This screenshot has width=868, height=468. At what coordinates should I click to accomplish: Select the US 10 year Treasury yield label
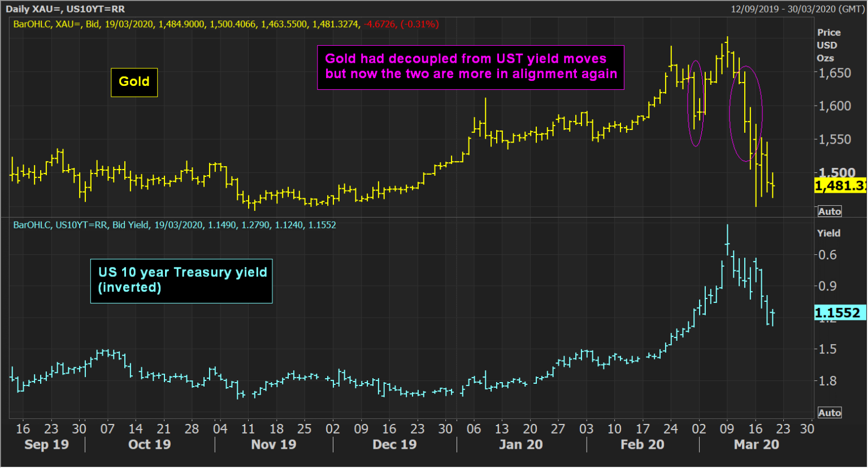click(x=181, y=281)
